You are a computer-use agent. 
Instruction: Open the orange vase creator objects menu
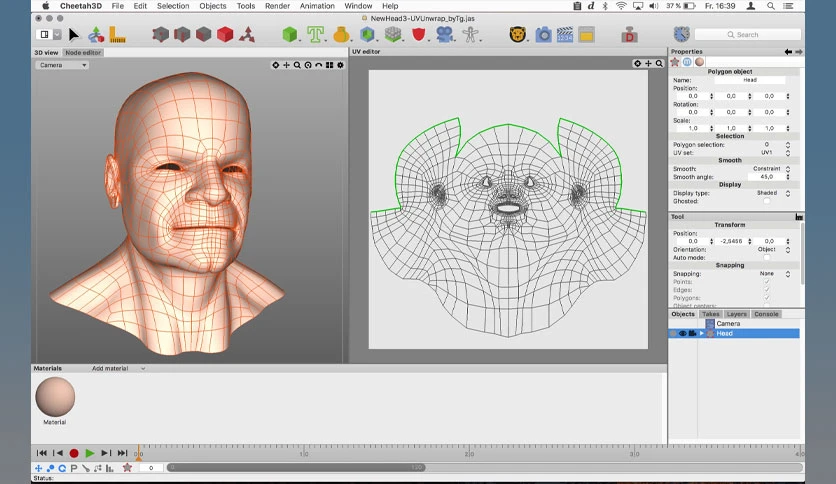(341, 35)
